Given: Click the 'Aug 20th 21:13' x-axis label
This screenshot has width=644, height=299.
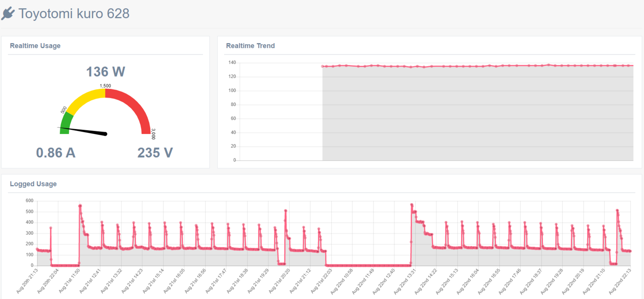Looking at the screenshot, I should tap(27, 281).
